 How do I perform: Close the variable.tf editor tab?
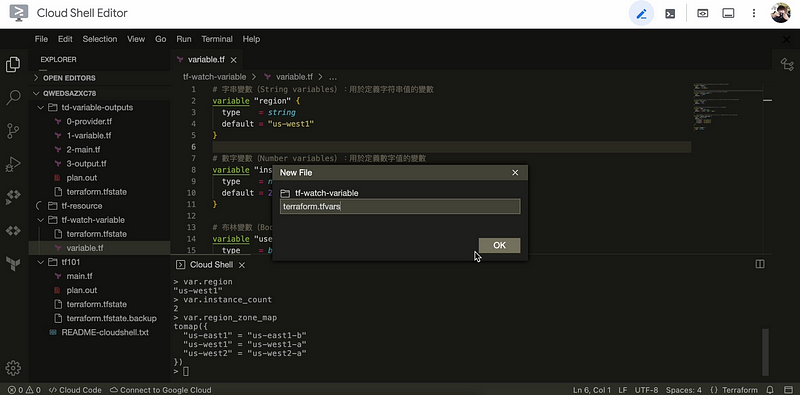point(234,60)
